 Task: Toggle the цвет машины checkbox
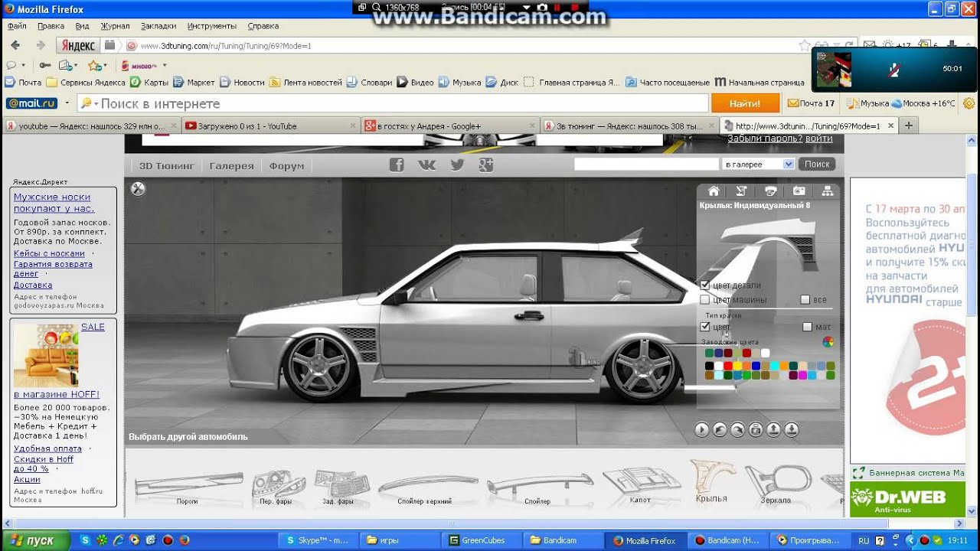point(705,300)
